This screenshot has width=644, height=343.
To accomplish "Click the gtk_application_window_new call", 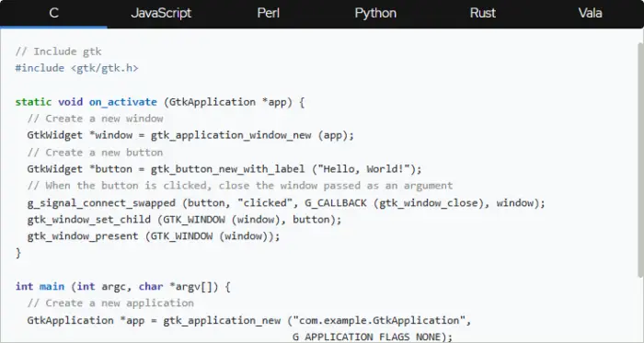I will 231,135.
